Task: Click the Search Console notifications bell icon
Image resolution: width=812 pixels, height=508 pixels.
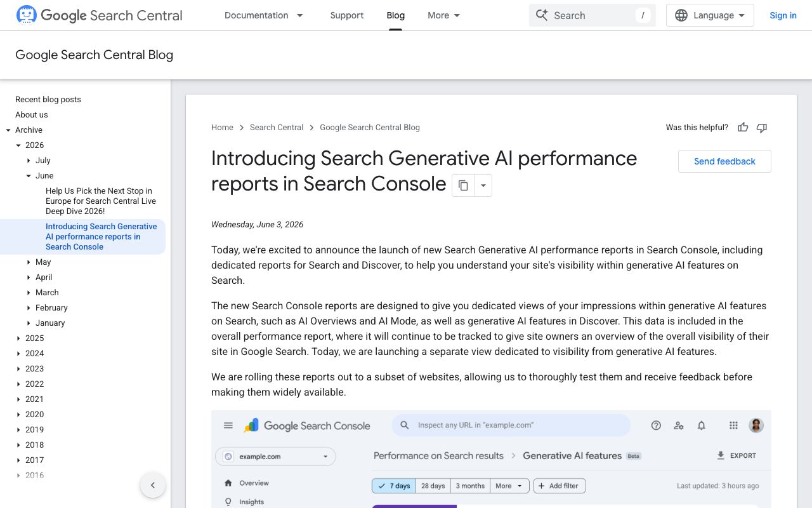Action: [702, 425]
